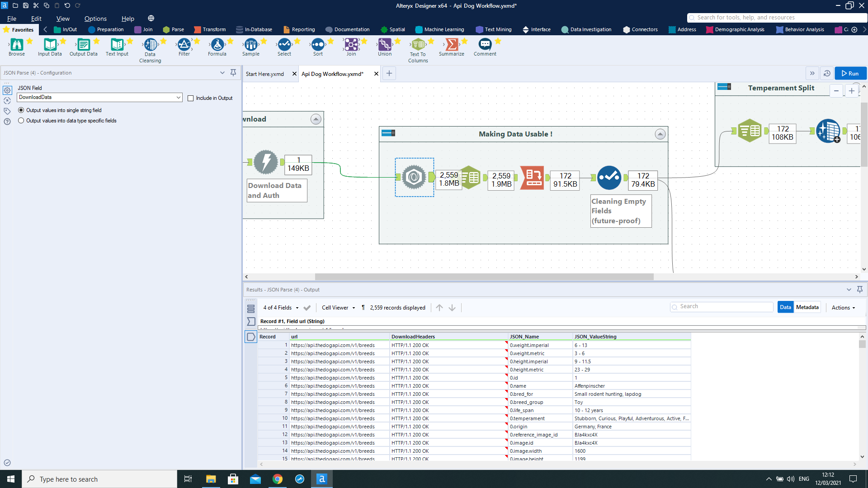This screenshot has height=488, width=868.
Task: Choose output into data type specific fields
Action: tap(21, 121)
